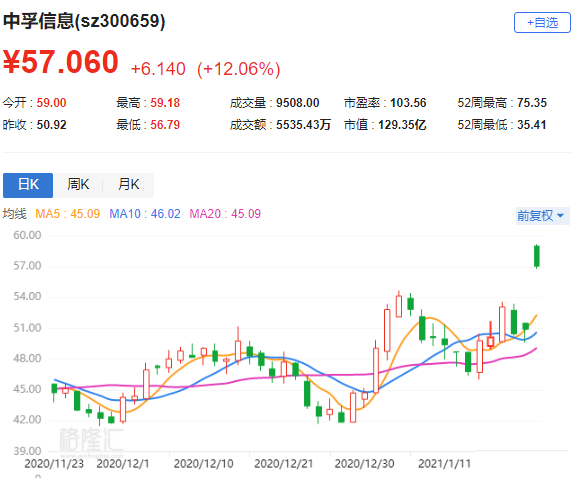This screenshot has height=478, width=571.
Task: Click the 42.00 y-axis label
Action: (x=27, y=420)
